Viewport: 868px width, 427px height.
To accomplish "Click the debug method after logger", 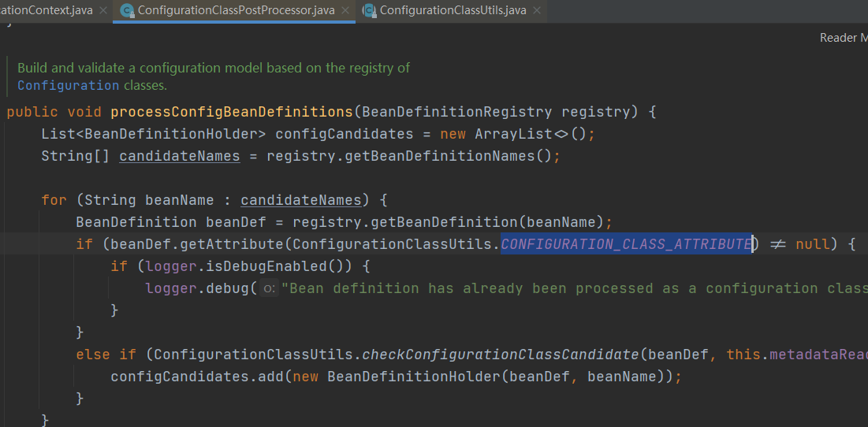I will tap(228, 288).
